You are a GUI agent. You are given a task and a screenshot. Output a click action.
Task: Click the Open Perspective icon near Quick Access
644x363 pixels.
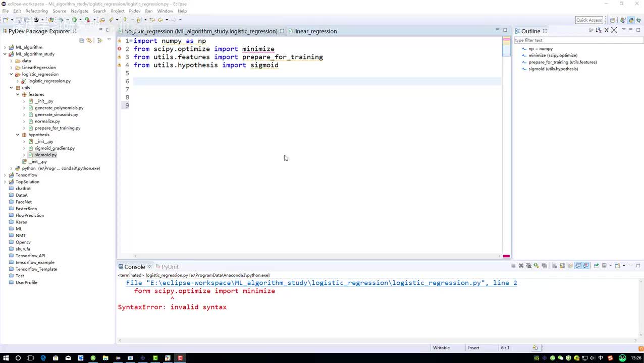[x=612, y=20]
